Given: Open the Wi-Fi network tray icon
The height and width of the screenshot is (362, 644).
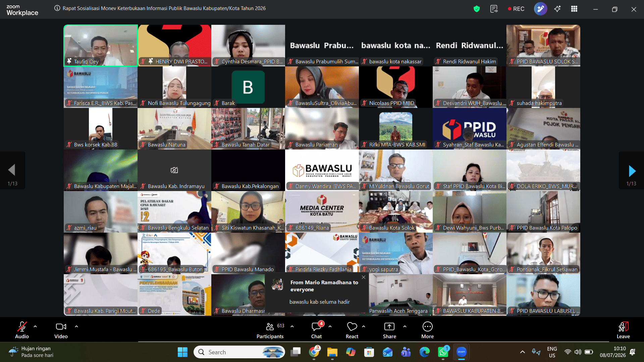Looking at the screenshot, I should point(568,352).
